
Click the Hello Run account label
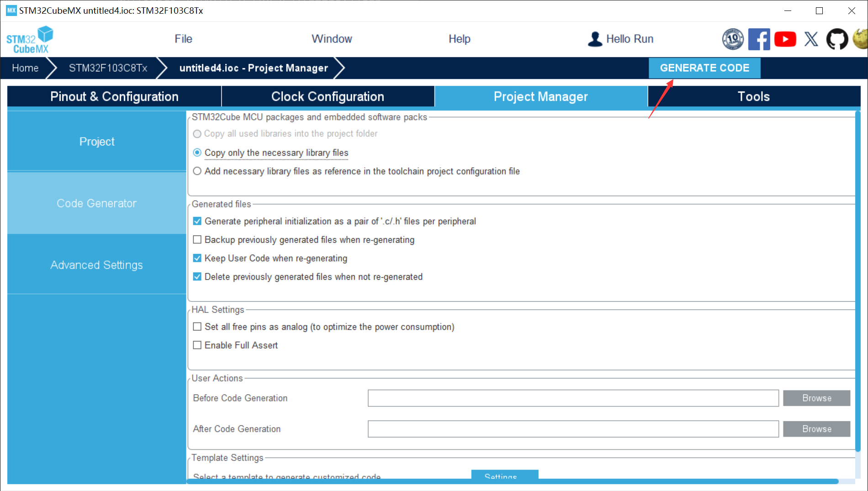click(630, 39)
